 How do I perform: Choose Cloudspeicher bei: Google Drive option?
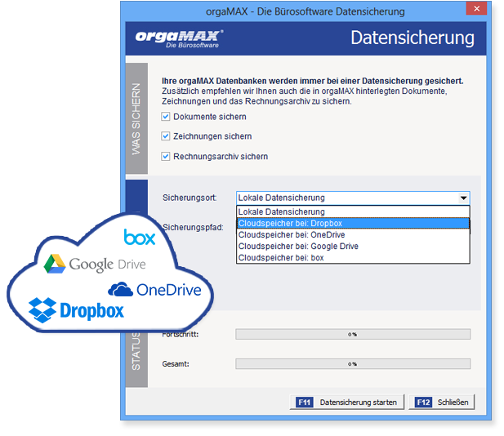(353, 246)
